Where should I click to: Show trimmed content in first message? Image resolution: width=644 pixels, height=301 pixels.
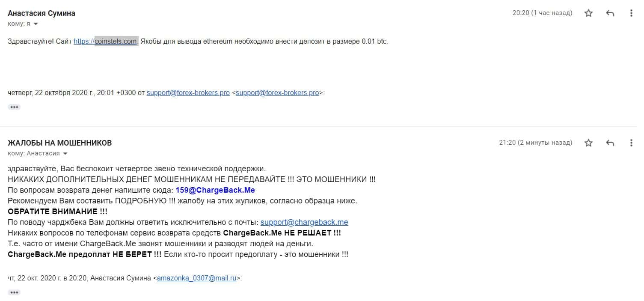14,107
